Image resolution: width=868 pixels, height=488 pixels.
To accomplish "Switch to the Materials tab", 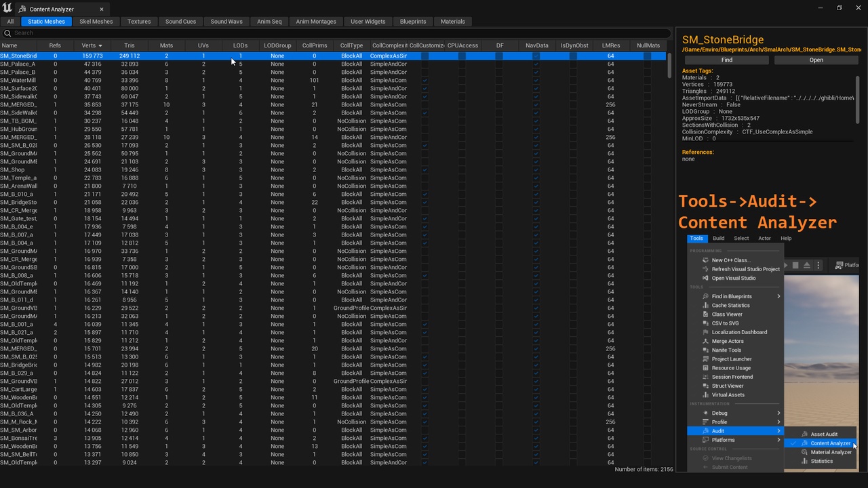I will (x=453, y=22).
